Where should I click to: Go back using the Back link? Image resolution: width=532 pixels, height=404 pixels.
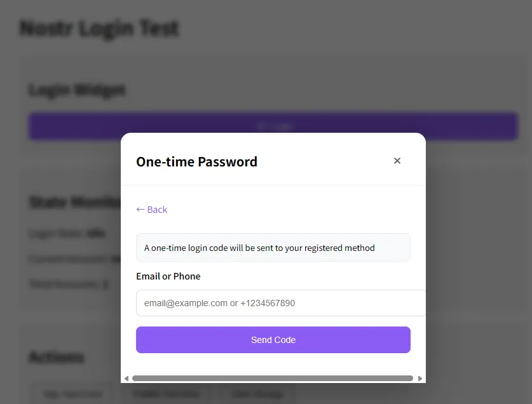tap(152, 210)
